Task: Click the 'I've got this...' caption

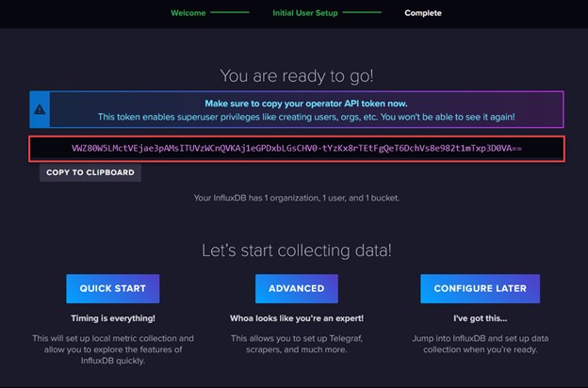Action: coord(480,318)
